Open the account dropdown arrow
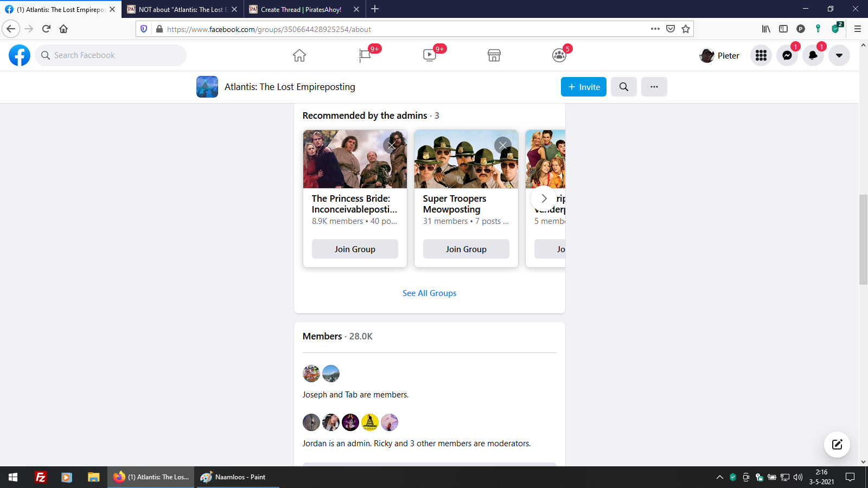 click(839, 55)
